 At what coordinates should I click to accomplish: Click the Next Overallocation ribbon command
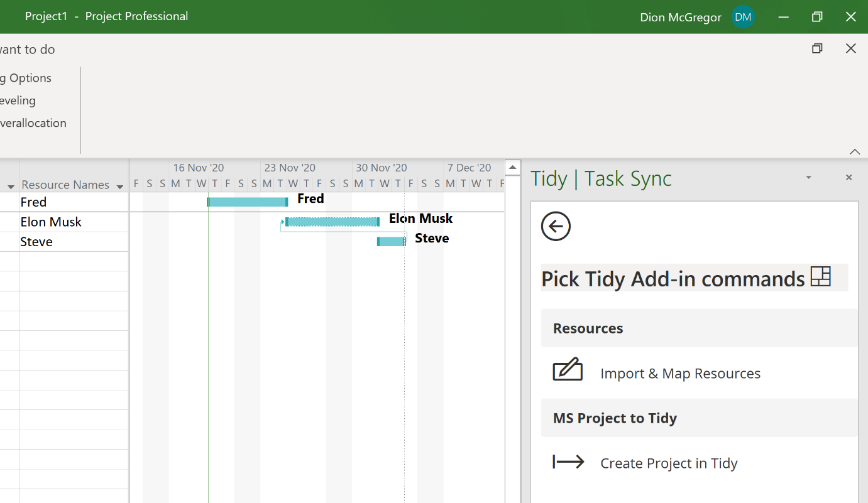click(33, 123)
